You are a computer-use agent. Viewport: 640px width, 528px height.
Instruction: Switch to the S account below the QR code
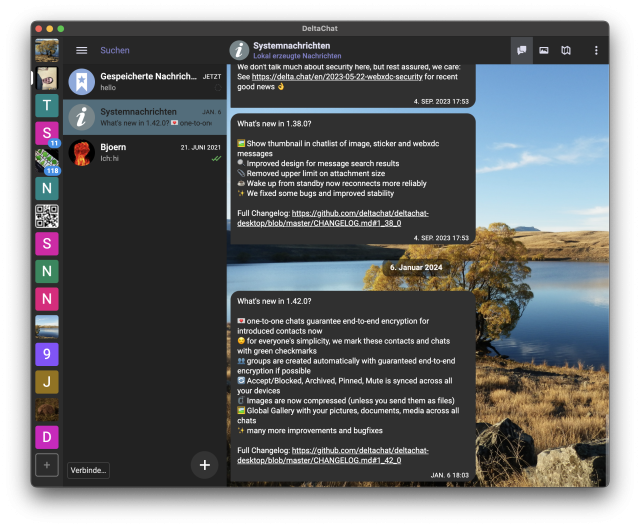click(47, 244)
